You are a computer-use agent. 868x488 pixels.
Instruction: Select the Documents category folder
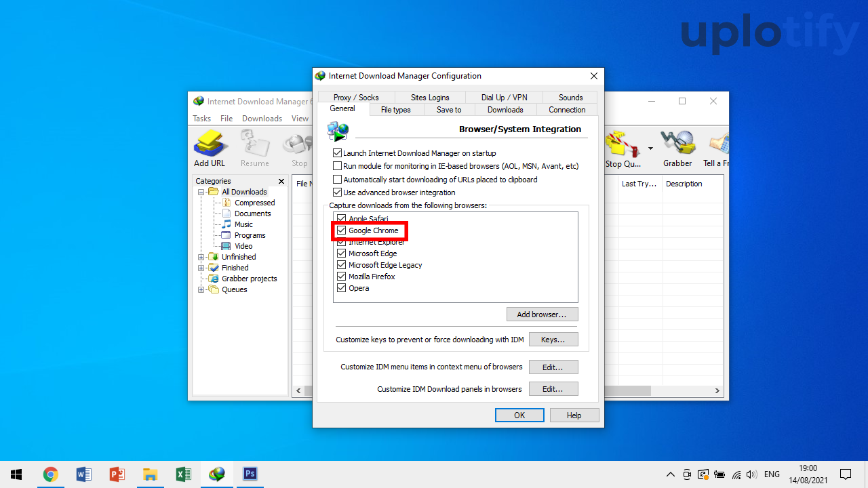pos(252,213)
